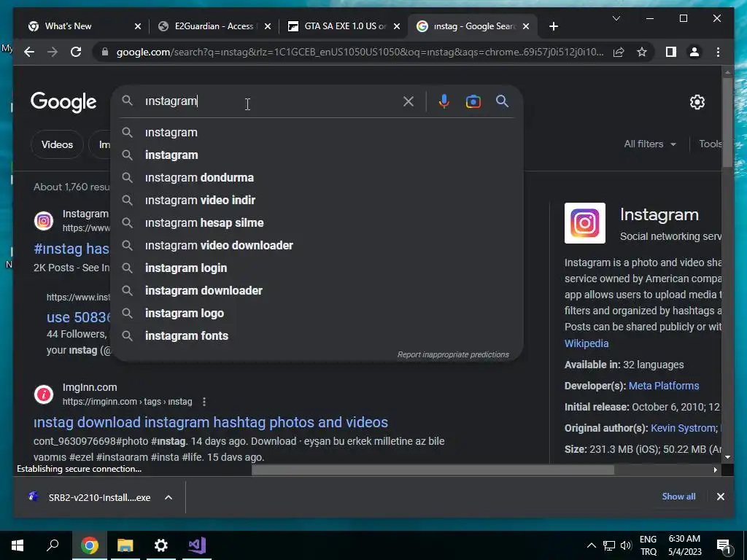Switch the ENG TRQ input language
The image size is (747, 560).
pyautogui.click(x=648, y=545)
